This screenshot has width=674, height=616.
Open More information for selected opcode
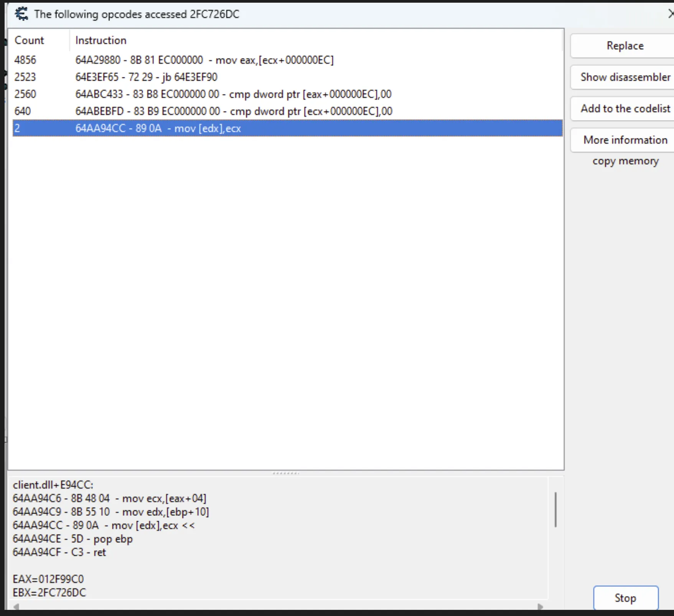pyautogui.click(x=625, y=140)
